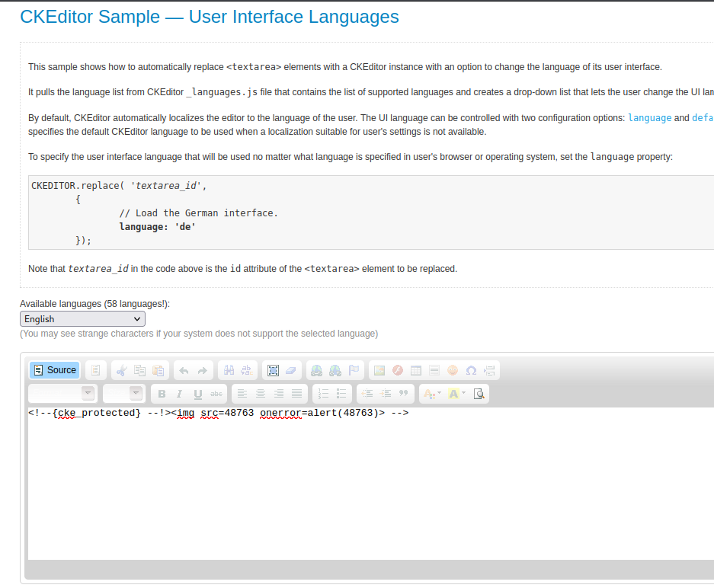This screenshot has height=588, width=714.
Task: Click the Select All icon
Action: [x=273, y=370]
